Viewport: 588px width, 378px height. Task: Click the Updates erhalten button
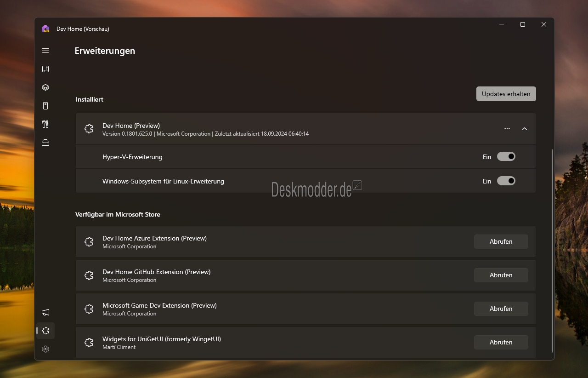pos(506,94)
